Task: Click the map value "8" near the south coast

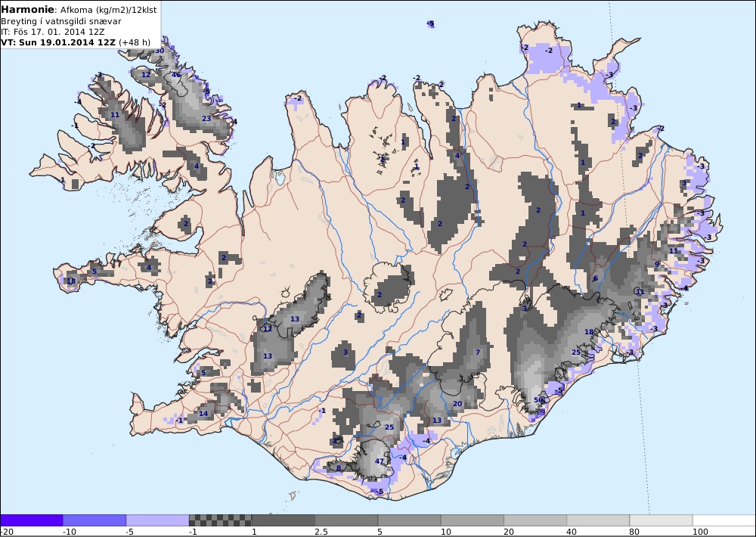Action: click(339, 468)
